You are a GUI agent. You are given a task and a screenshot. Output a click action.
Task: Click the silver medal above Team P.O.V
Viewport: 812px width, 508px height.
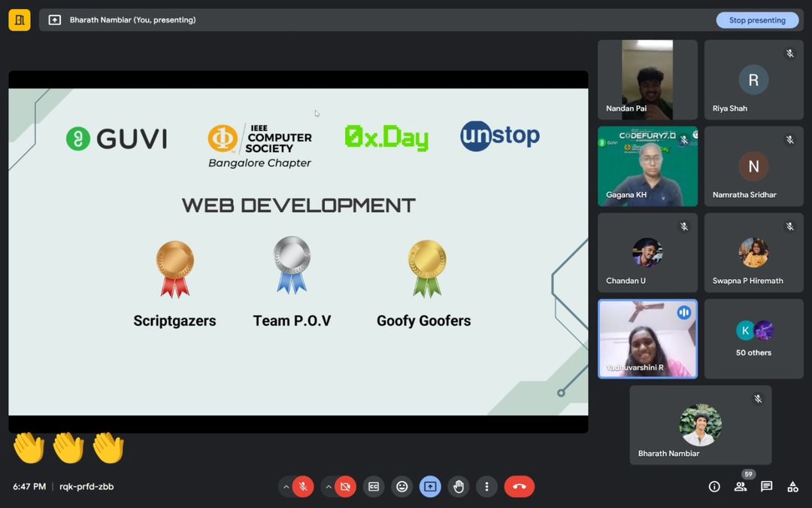click(x=292, y=266)
